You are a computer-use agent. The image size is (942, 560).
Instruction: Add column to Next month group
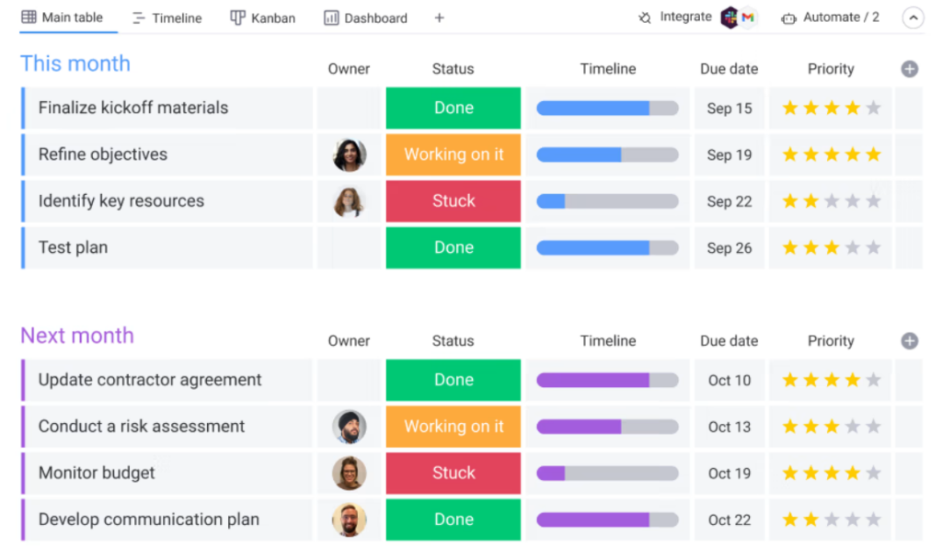coord(909,341)
